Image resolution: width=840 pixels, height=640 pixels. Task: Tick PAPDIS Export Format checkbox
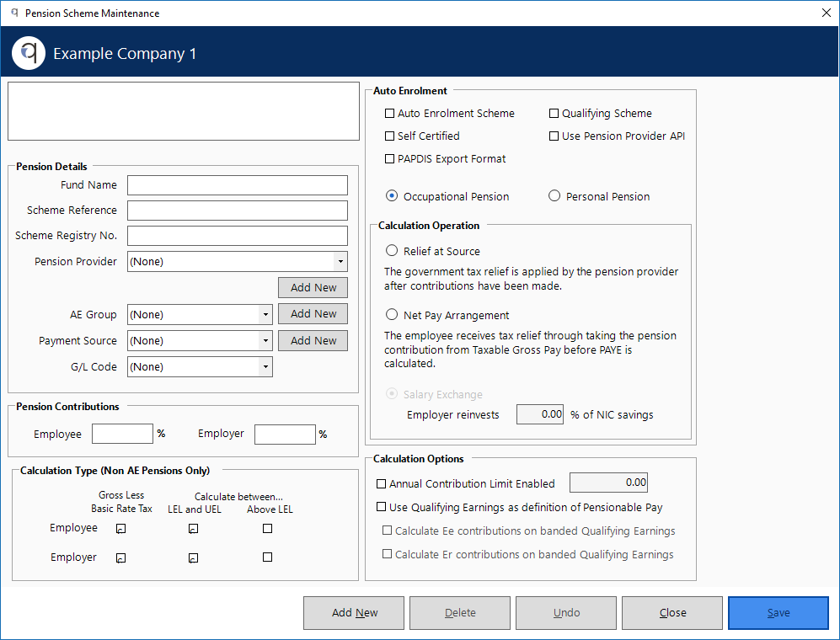pos(389,158)
